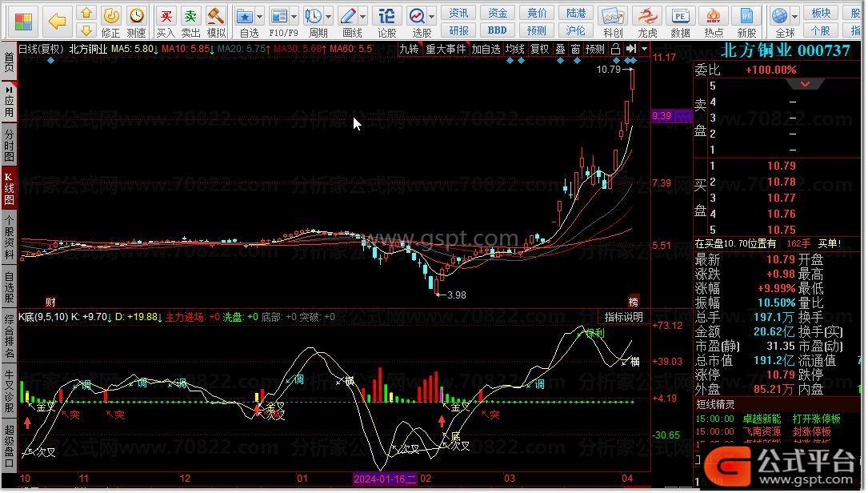This screenshot has height=493, width=868.
Task: Collapse sell orders with red chevron
Action: [806, 84]
